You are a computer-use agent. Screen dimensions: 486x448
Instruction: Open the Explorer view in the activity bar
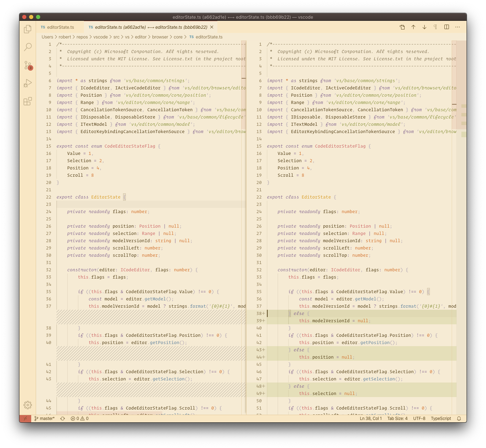pyautogui.click(x=28, y=29)
